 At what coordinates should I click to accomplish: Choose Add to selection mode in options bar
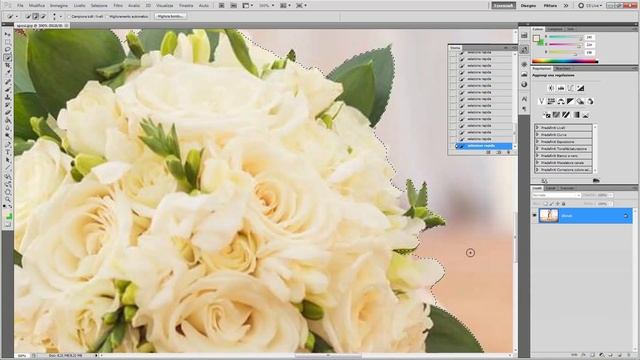pos(36,16)
